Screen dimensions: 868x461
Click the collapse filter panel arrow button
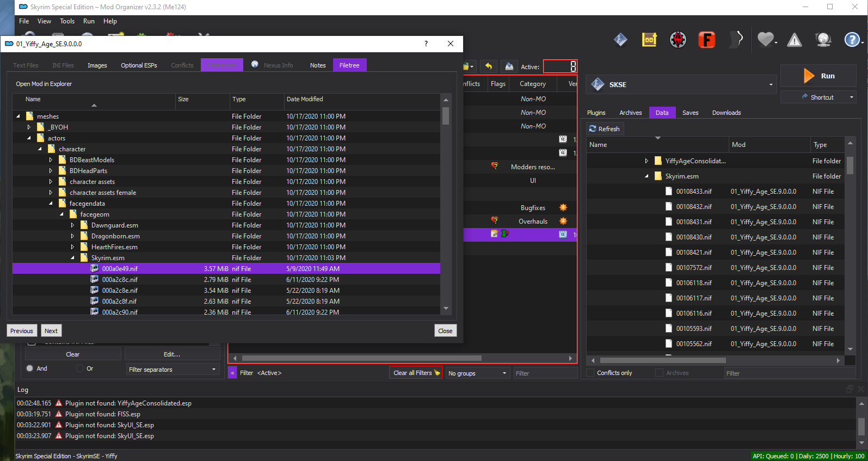pyautogui.click(x=232, y=373)
